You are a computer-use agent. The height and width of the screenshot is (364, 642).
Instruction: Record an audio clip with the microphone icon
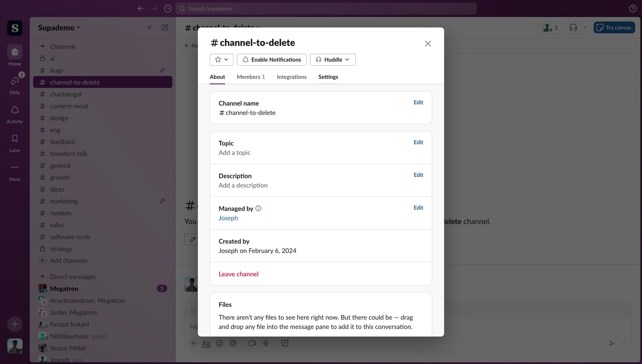(266, 343)
